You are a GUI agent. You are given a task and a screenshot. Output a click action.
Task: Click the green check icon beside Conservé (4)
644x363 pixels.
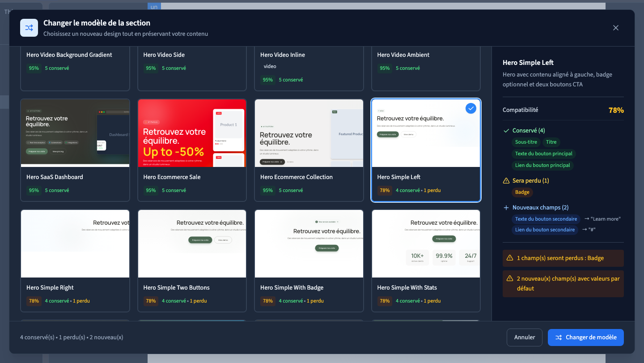[506, 131]
